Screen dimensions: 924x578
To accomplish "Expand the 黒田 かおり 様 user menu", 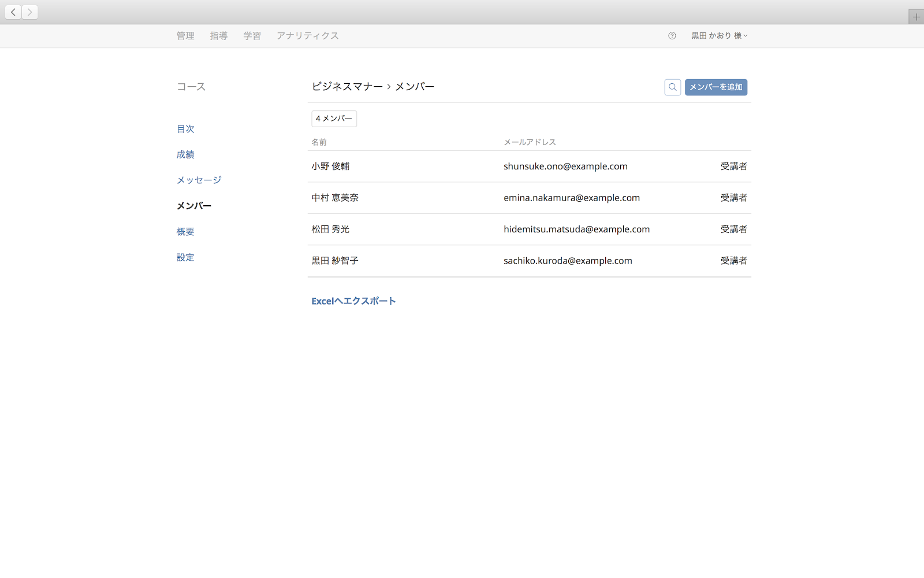I will click(x=719, y=36).
